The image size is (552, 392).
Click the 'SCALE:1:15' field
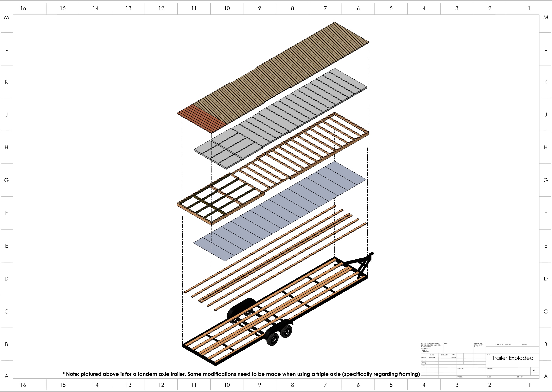490,377
